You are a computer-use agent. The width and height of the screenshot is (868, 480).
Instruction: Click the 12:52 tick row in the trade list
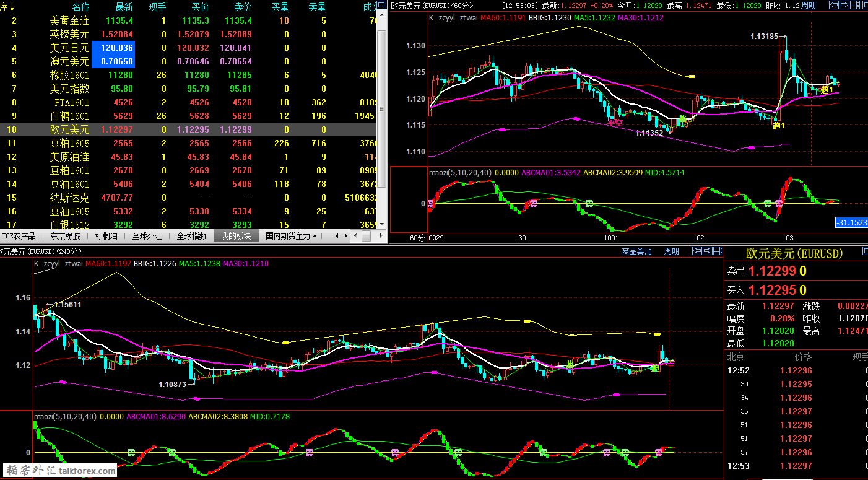796,370
